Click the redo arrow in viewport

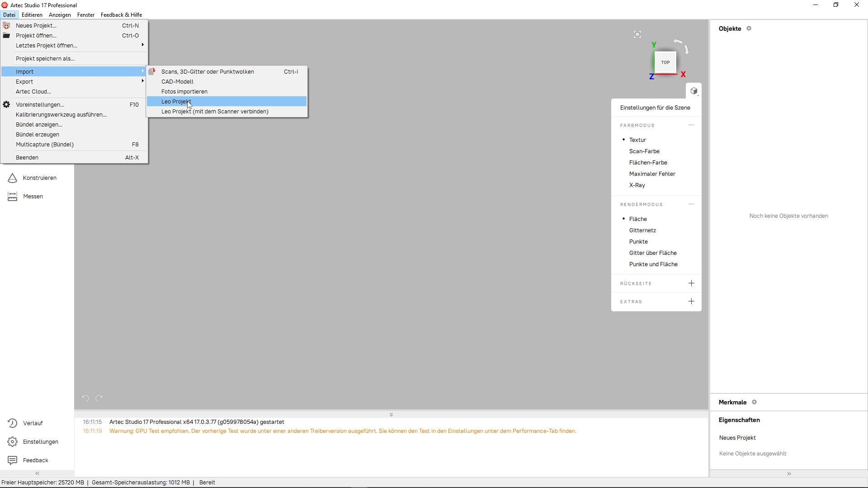[x=99, y=398]
